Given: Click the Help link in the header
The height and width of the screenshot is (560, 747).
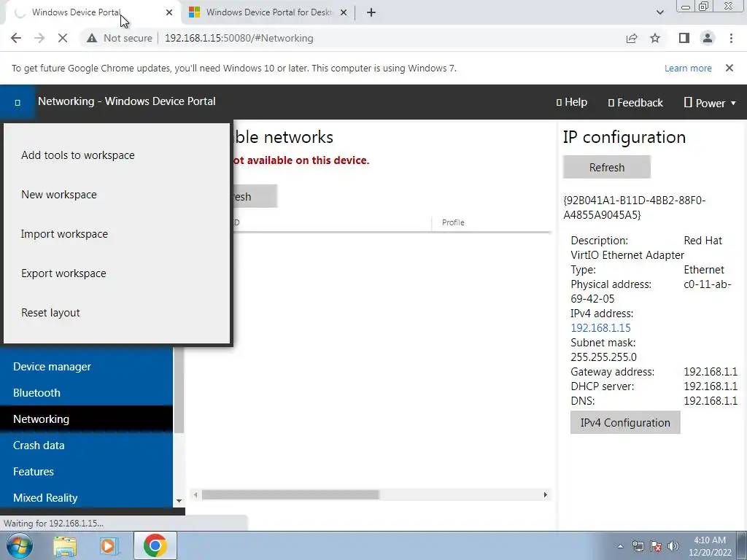Looking at the screenshot, I should (572, 102).
